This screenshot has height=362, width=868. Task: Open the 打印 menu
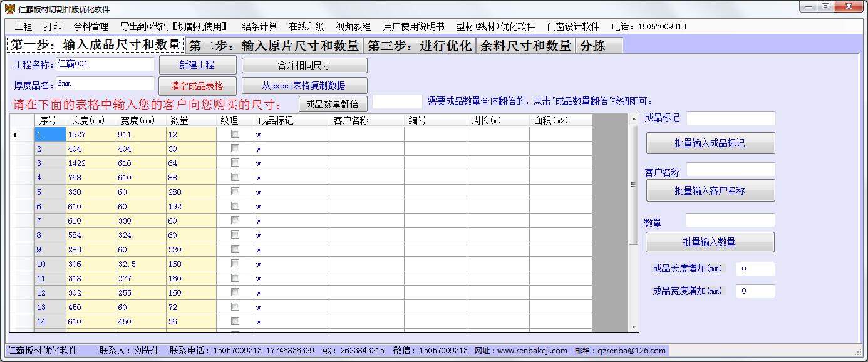click(53, 26)
